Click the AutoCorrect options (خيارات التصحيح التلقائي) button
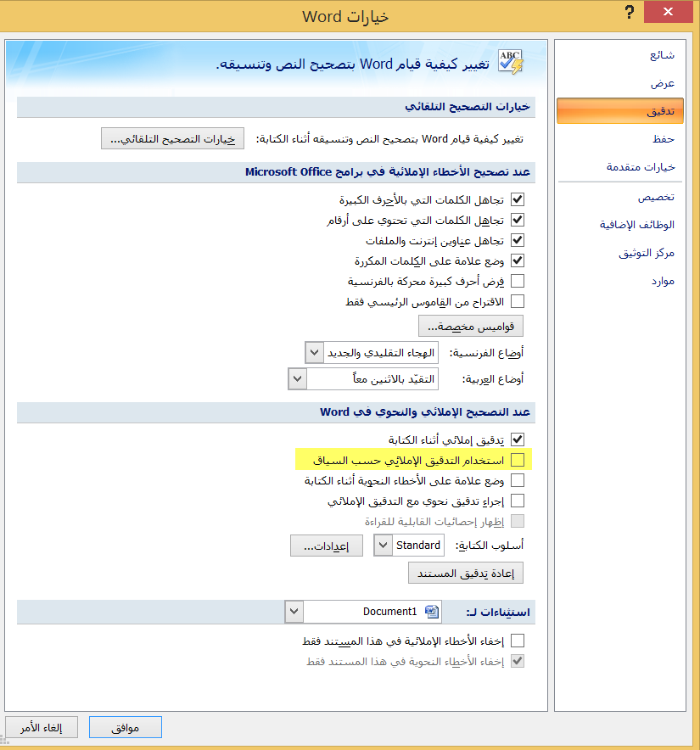Viewport: 700px width, 750px height. (172, 137)
